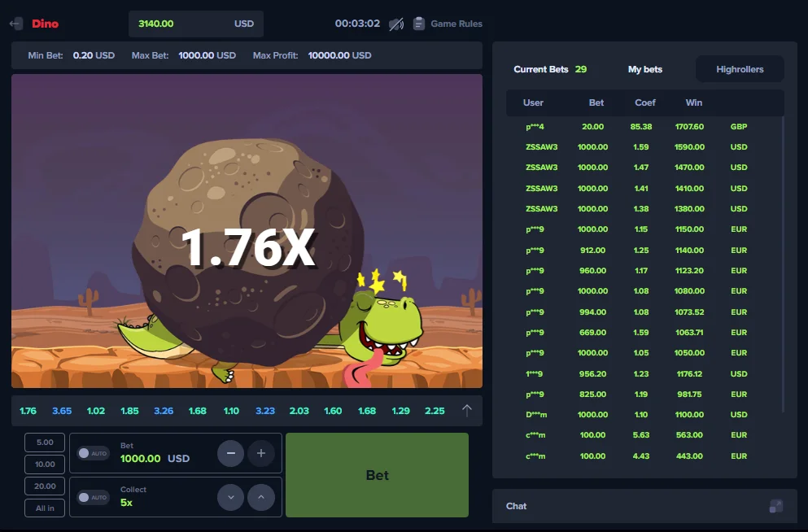Go back using the arrow beside Dino
This screenshot has width=808, height=532.
16,24
